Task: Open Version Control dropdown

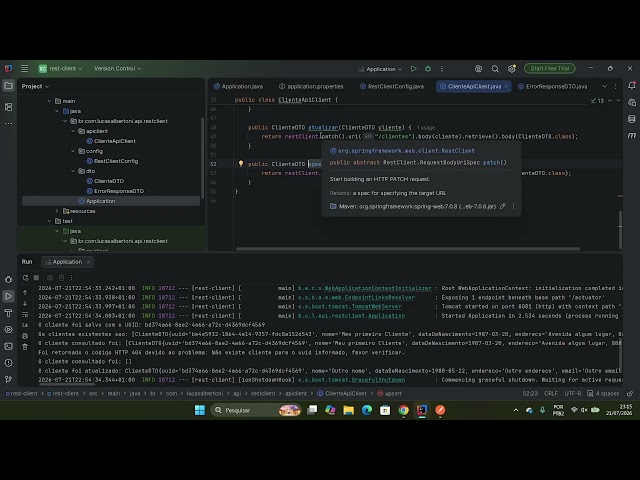Action: point(118,69)
